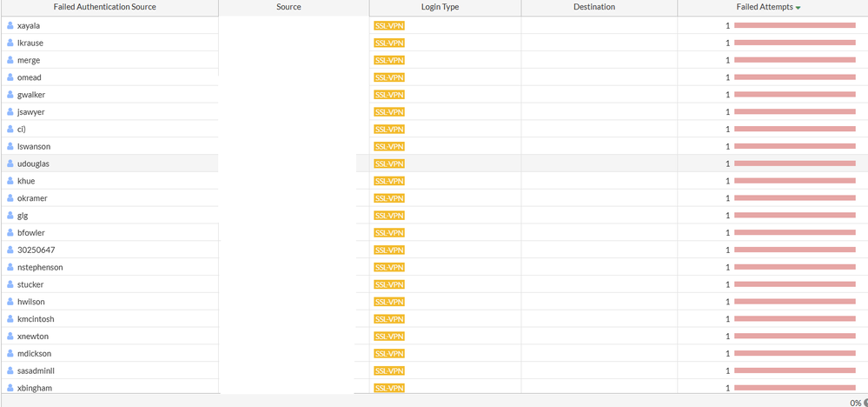Click the failed attempts bar for stucker
The image size is (868, 407).
pyautogui.click(x=794, y=284)
